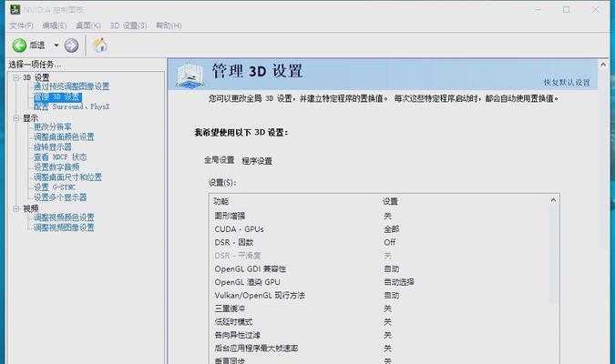
Task: Click the 设置 column header
Action: (390, 201)
